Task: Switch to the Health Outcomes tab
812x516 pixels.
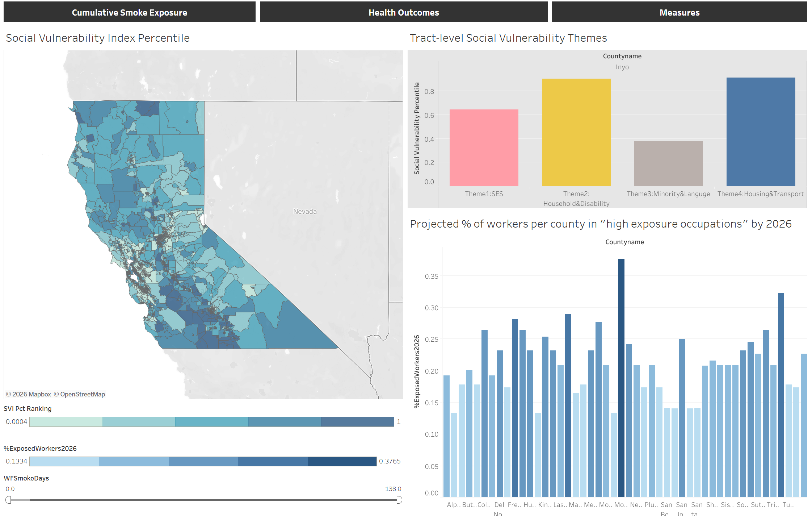Action: pyautogui.click(x=403, y=12)
